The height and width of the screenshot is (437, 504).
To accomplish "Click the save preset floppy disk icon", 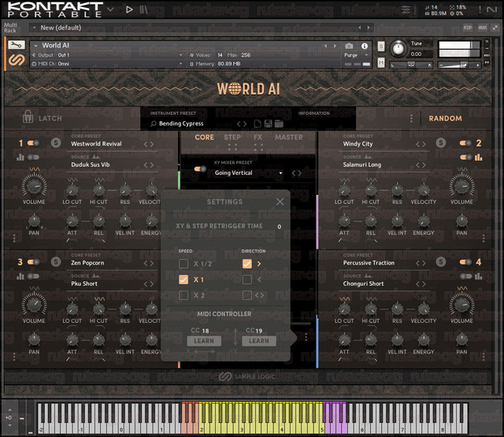I will (x=268, y=124).
